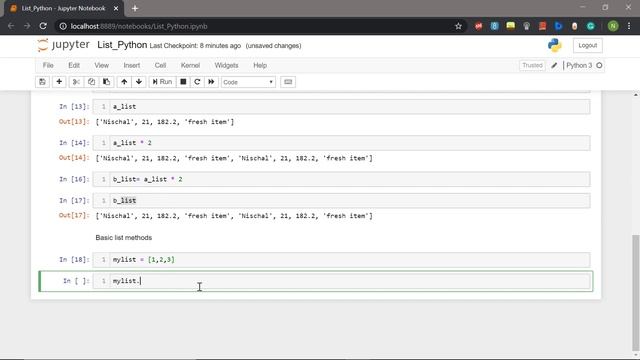Click into the mylist. code cell

click(351, 281)
